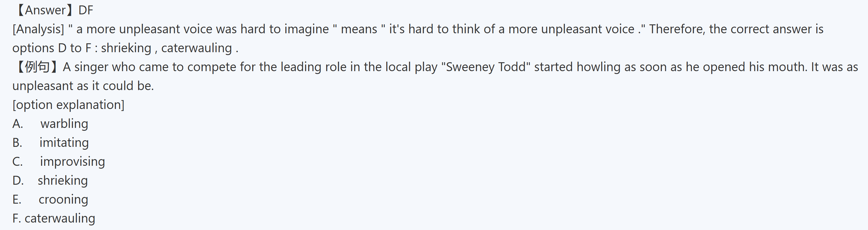Click "caterwauling" in the analysis sentence

[196, 48]
